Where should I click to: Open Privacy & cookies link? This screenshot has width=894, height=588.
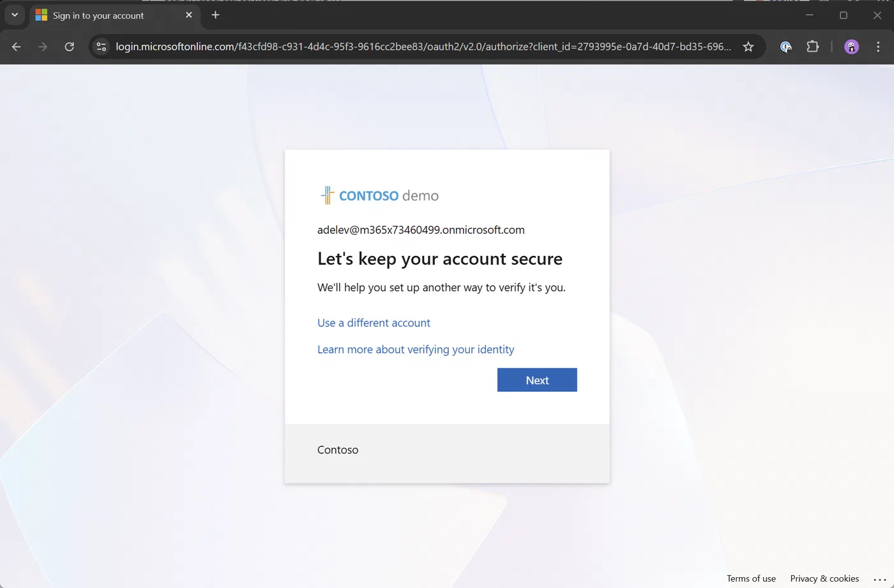tap(824, 578)
